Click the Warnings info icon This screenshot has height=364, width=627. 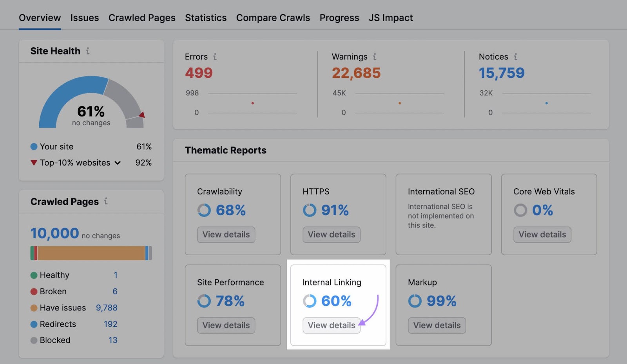(x=375, y=57)
